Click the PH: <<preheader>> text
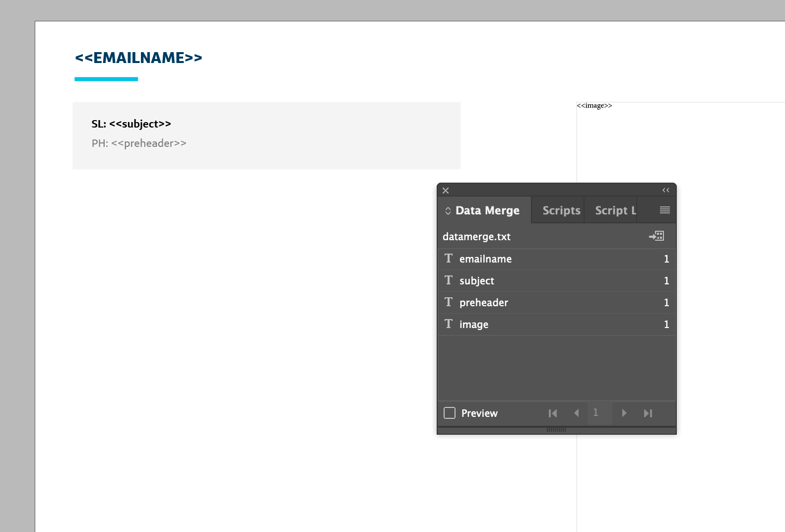Image resolution: width=785 pixels, height=532 pixels. 139,143
